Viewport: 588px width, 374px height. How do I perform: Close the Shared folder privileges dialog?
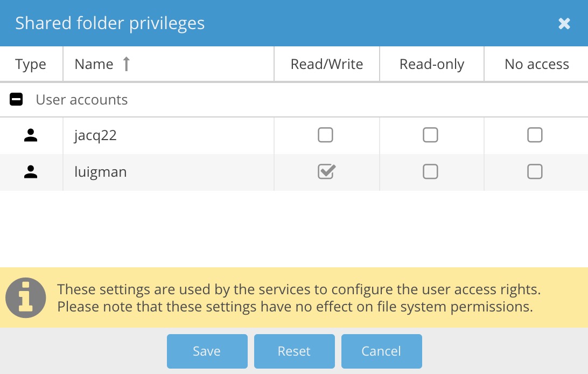[x=564, y=23]
